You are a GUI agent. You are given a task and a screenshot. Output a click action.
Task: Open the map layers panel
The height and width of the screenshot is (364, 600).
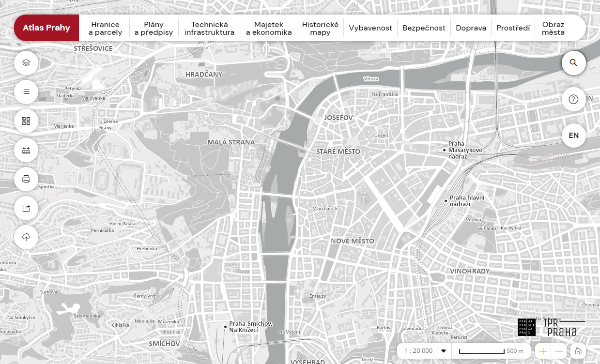(x=26, y=62)
